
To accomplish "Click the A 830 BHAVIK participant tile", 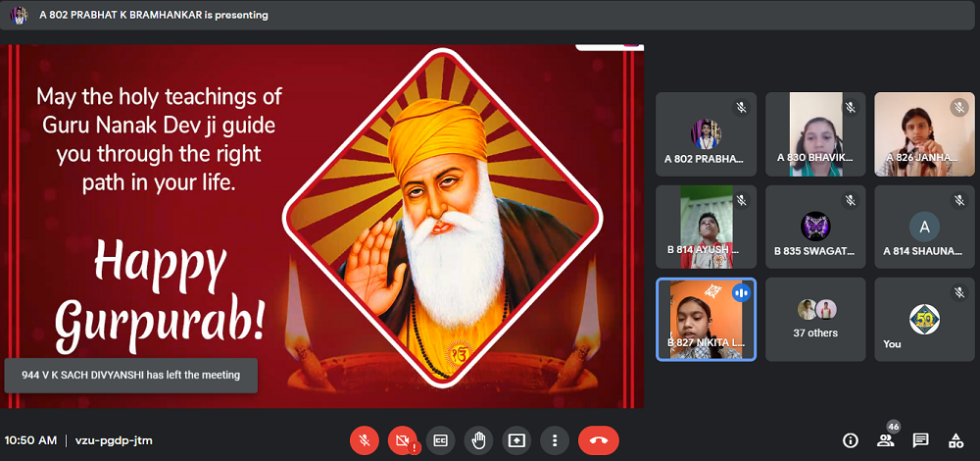I will point(815,134).
